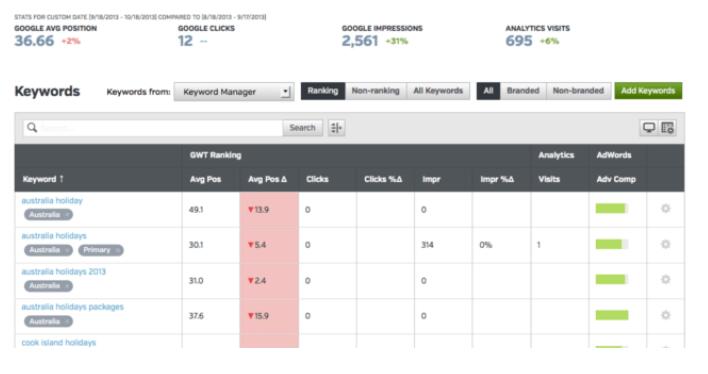The width and height of the screenshot is (708, 374).
Task: Sort table by Avg Pos Δ column
Action: pos(267,179)
